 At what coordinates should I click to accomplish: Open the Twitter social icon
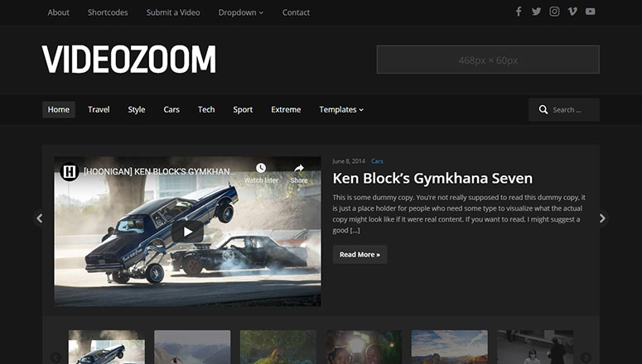pos(536,12)
